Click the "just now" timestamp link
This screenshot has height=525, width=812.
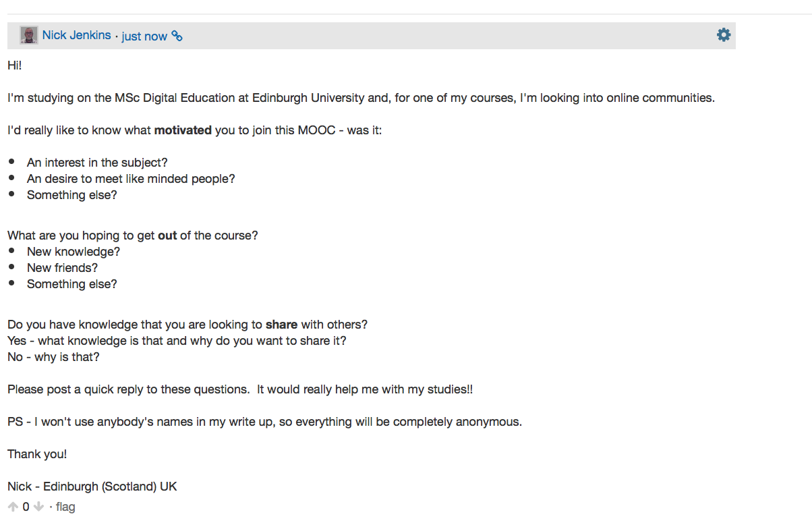(144, 36)
